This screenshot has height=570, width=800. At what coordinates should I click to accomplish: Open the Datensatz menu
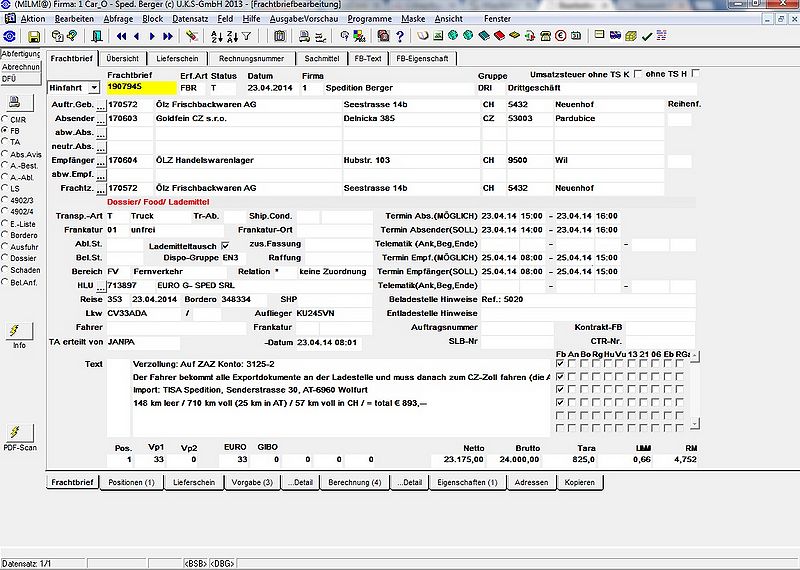coord(190,19)
